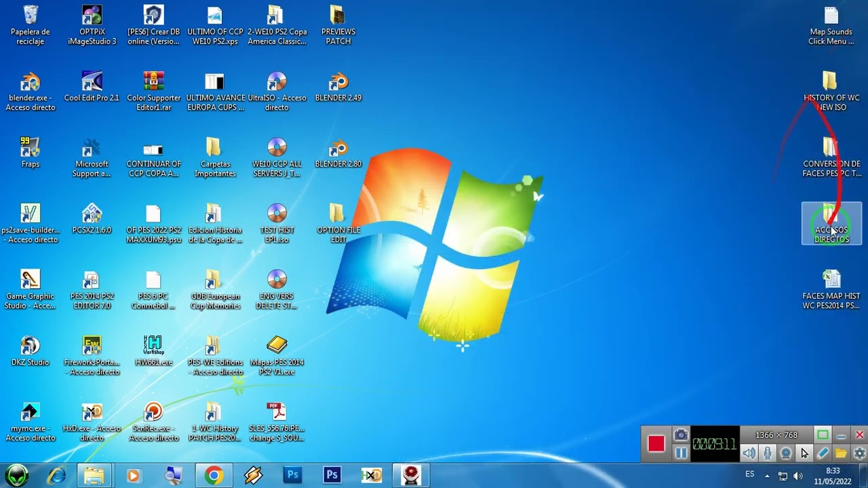This screenshot has width=868, height=488.
Task: Select ENG VERS DELETE ST... disc image
Action: coord(277,290)
